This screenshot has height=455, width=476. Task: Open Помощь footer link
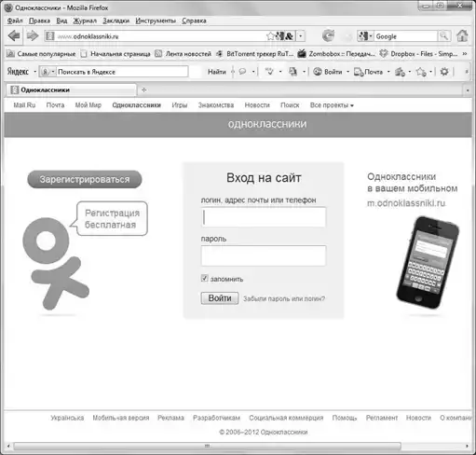(x=345, y=418)
